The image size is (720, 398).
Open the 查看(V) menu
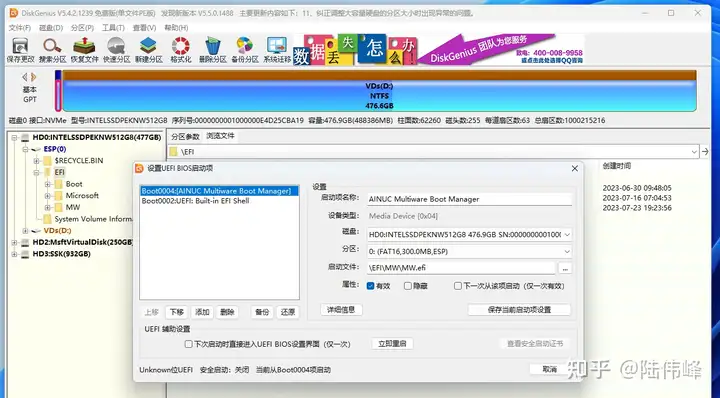tap(144, 28)
